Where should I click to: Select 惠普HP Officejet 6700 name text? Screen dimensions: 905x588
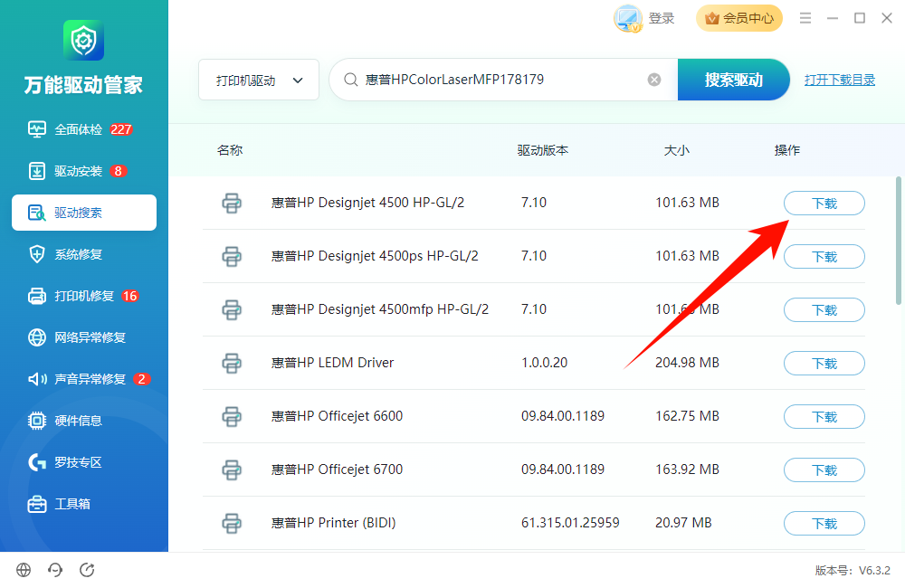(x=337, y=469)
